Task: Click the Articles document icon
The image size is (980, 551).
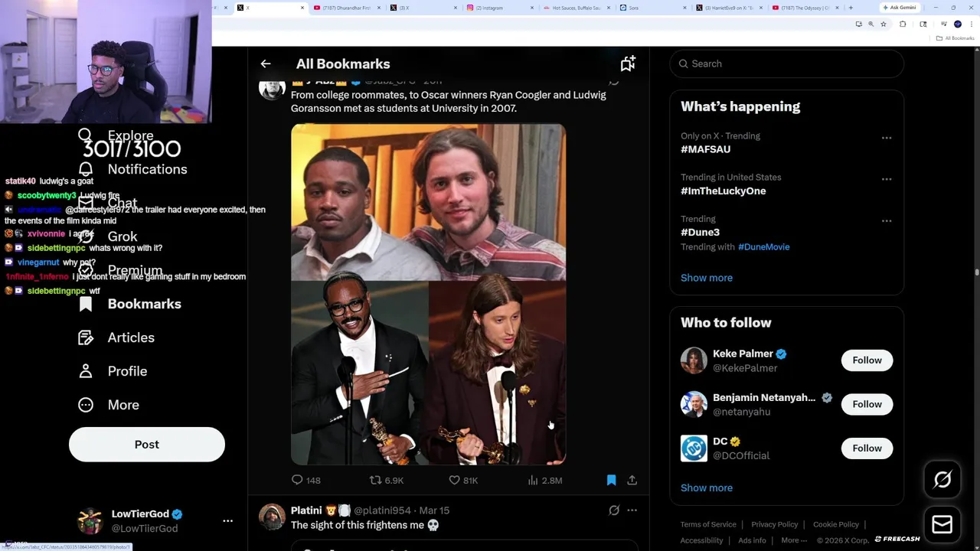Action: [x=86, y=337]
